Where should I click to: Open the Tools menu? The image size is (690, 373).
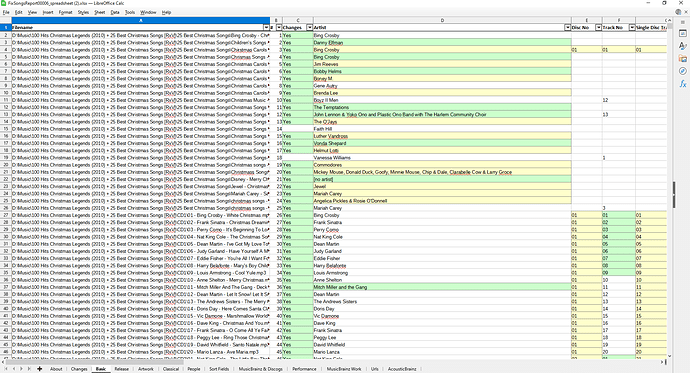(130, 12)
